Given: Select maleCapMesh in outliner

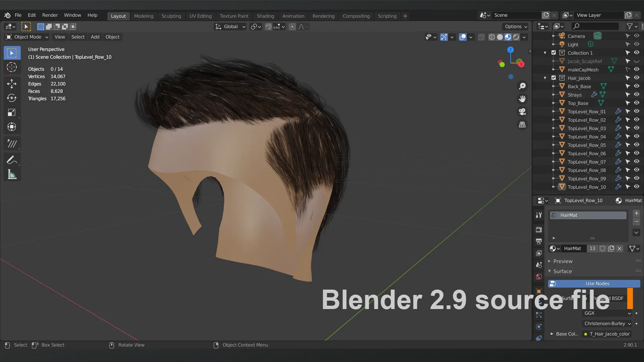Looking at the screenshot, I should coord(583,70).
